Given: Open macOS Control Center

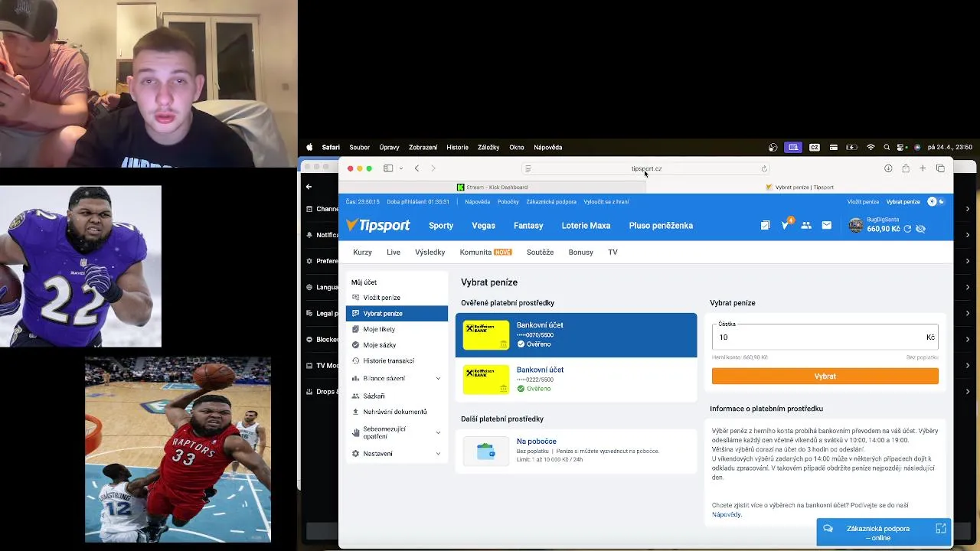Looking at the screenshot, I should coord(902,147).
